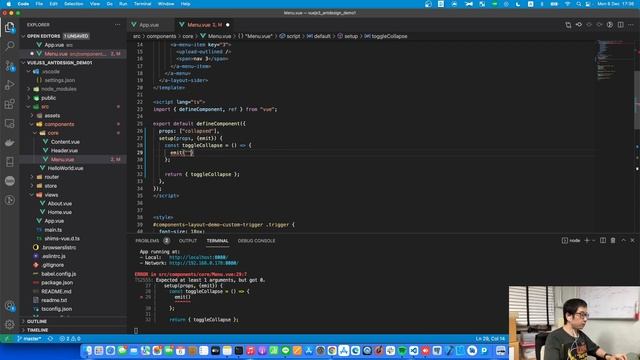Split the terminal panel
640x360 pixels.
click(x=603, y=241)
